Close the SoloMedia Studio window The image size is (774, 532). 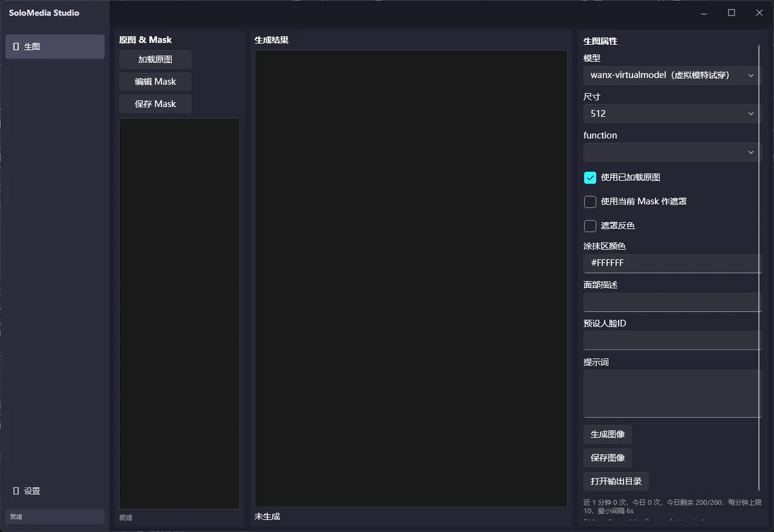(x=759, y=13)
